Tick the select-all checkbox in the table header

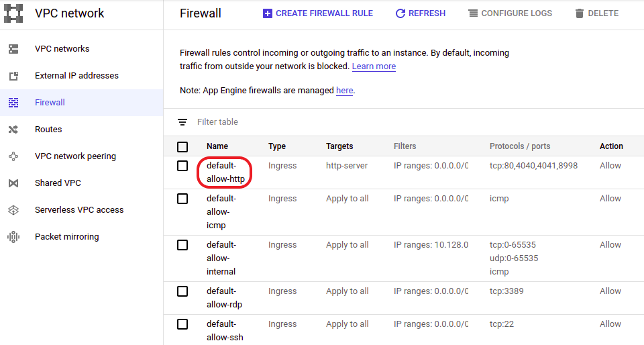click(x=182, y=146)
